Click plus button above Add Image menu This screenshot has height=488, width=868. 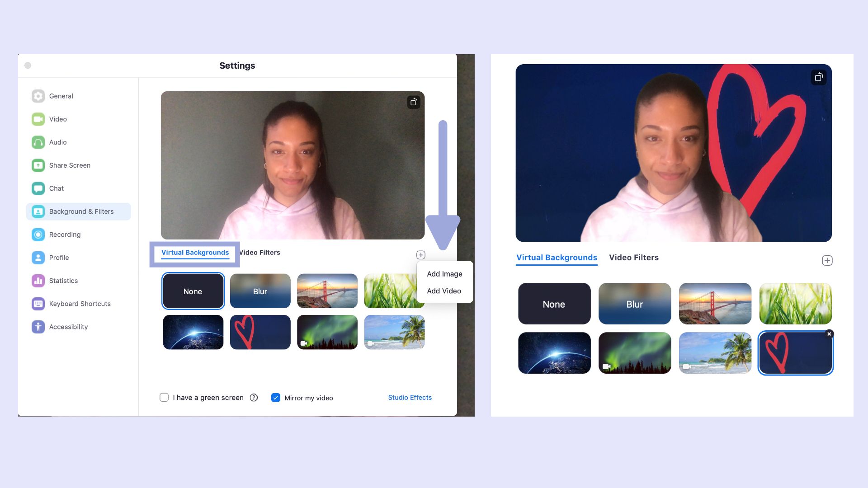point(420,255)
